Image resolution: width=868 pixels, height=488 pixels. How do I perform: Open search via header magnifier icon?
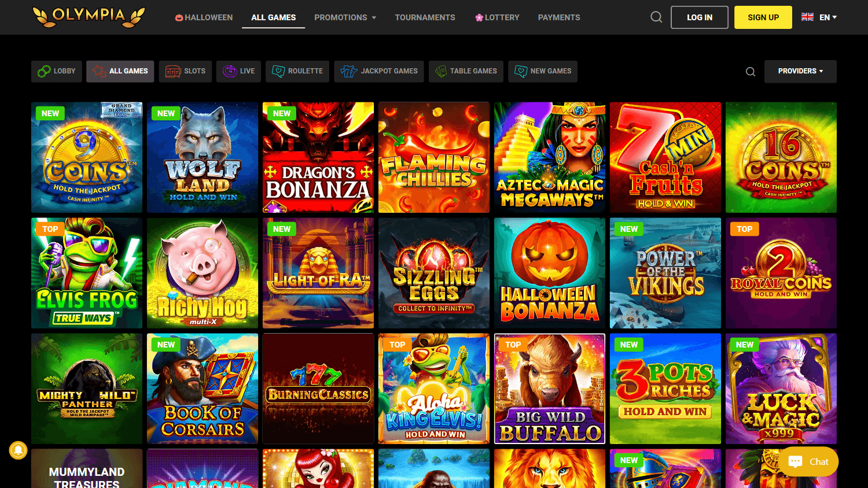[x=656, y=17]
